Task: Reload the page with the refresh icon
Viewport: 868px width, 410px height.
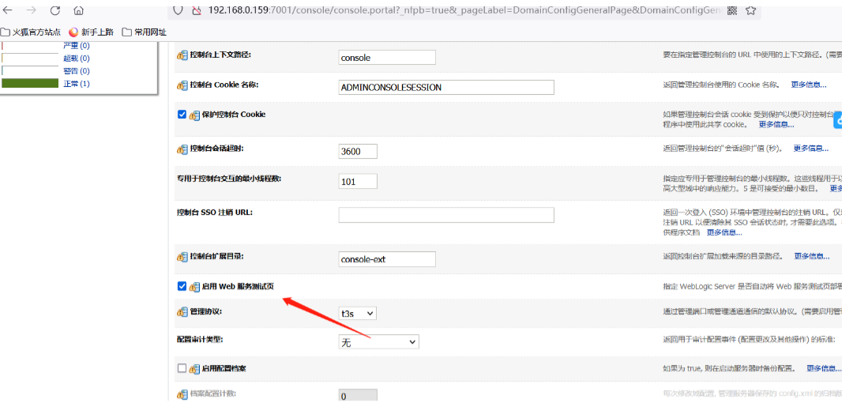Action: [x=55, y=10]
